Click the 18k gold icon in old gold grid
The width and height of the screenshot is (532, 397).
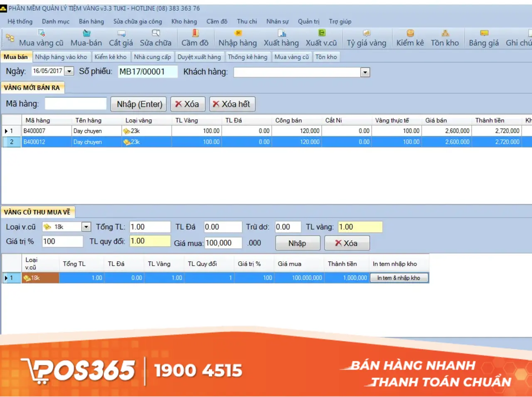pos(27,278)
